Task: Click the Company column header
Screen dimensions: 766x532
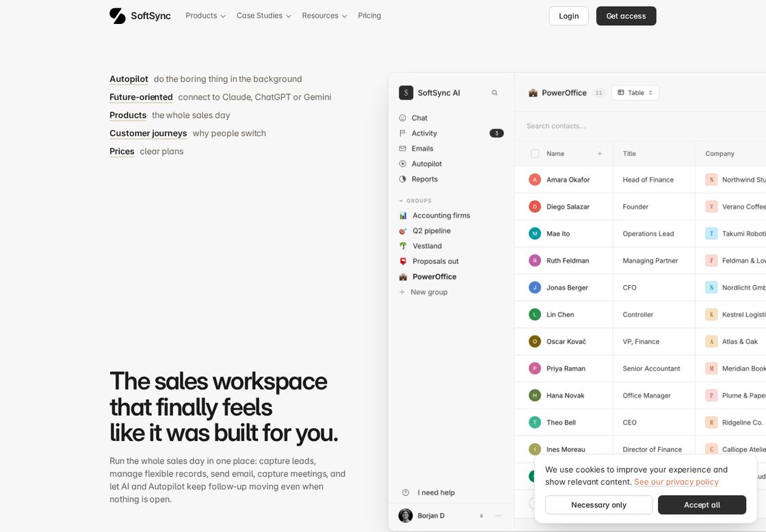Action: [719, 153]
